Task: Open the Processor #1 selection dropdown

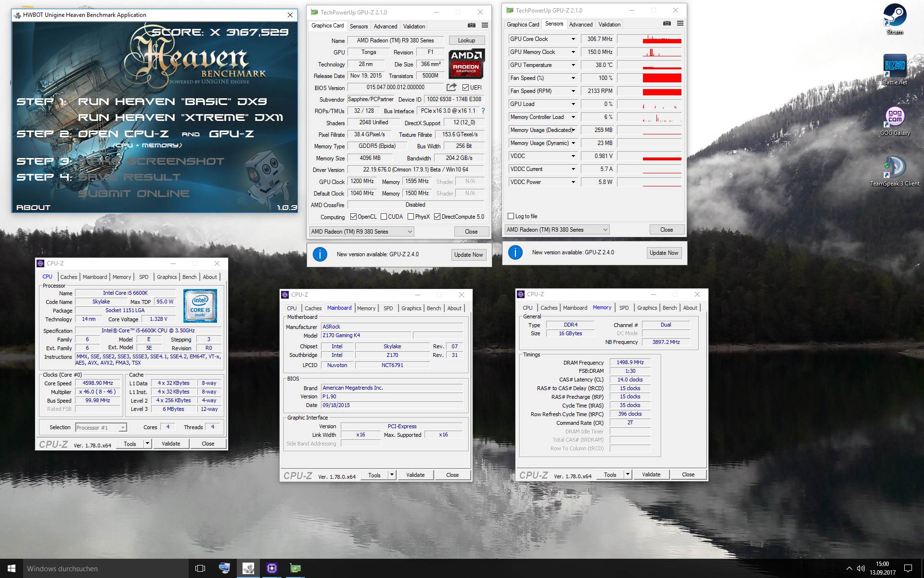Action: pos(101,428)
